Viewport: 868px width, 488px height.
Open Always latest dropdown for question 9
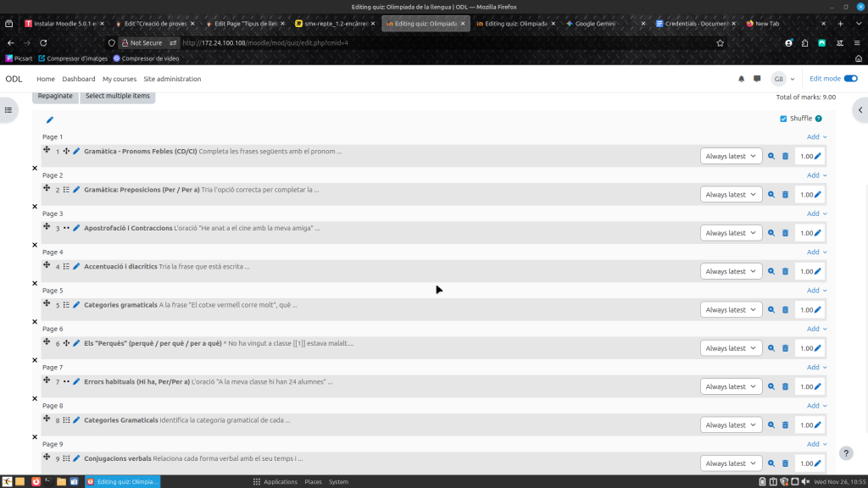pos(731,463)
